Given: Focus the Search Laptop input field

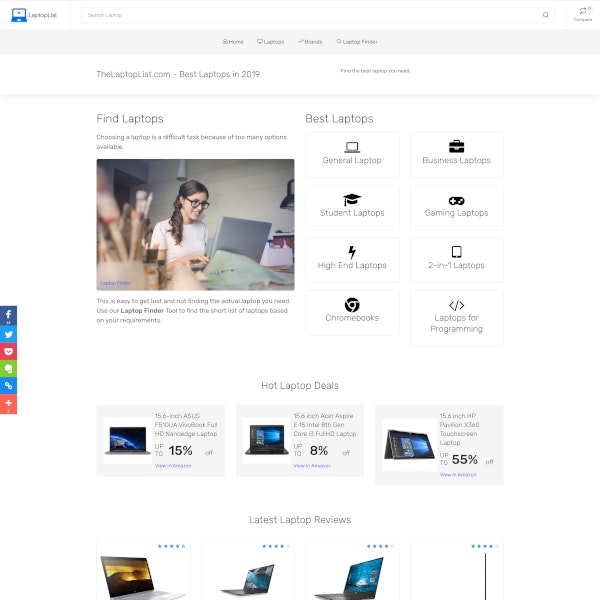Looking at the screenshot, I should 318,15.
